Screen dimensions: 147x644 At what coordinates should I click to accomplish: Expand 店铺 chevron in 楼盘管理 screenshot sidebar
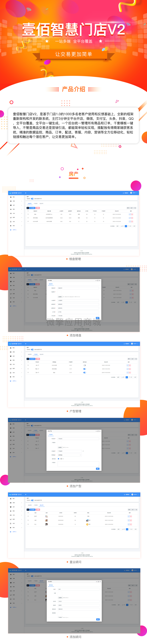pos(22,201)
